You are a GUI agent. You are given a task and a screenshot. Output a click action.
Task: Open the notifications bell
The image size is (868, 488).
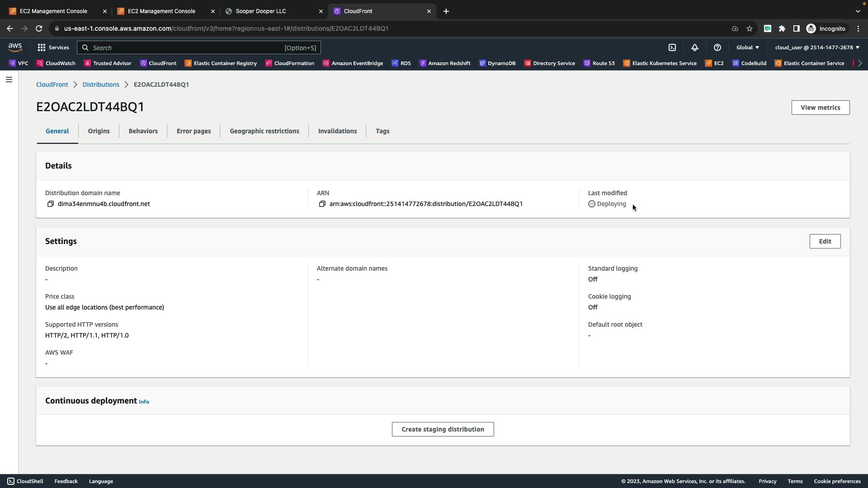click(x=695, y=47)
